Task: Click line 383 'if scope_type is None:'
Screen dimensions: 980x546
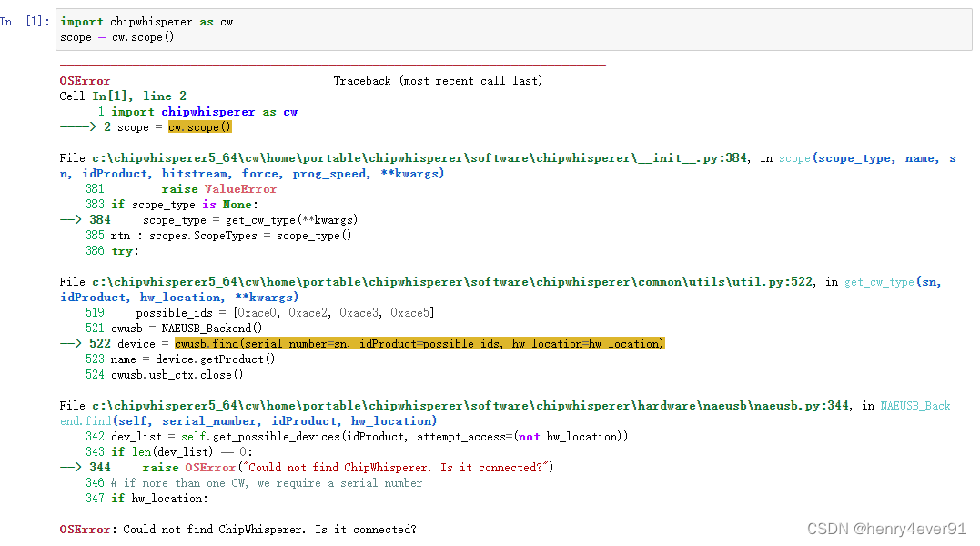Action: 185,205
